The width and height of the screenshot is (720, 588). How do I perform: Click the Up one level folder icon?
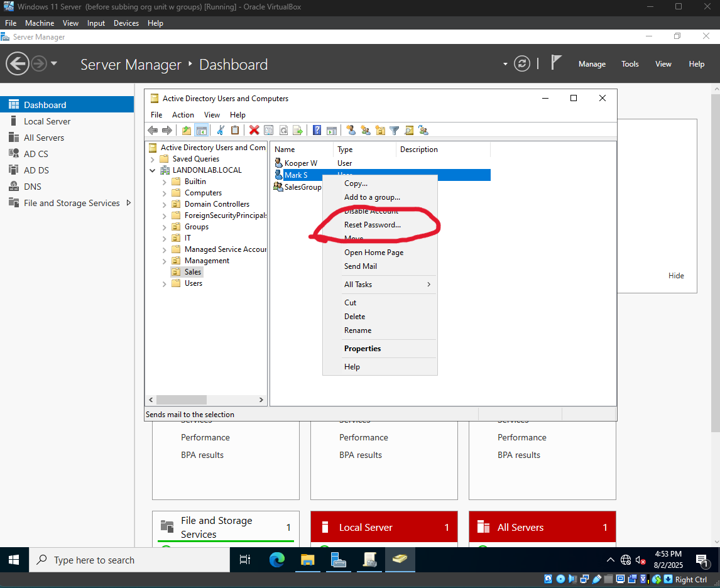click(x=187, y=131)
